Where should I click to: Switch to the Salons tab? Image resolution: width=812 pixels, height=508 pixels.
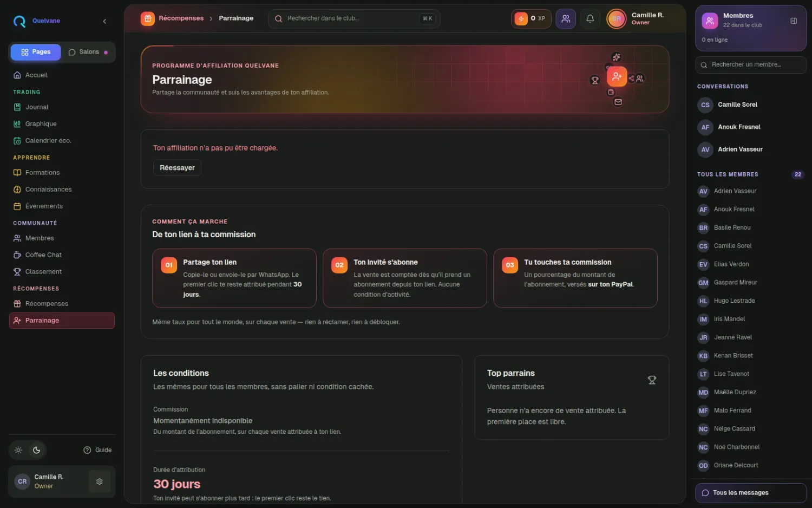point(88,52)
